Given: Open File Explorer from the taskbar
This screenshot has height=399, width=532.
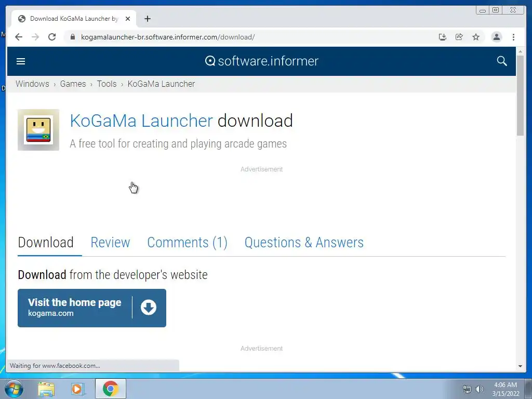Looking at the screenshot, I should pyautogui.click(x=46, y=389).
